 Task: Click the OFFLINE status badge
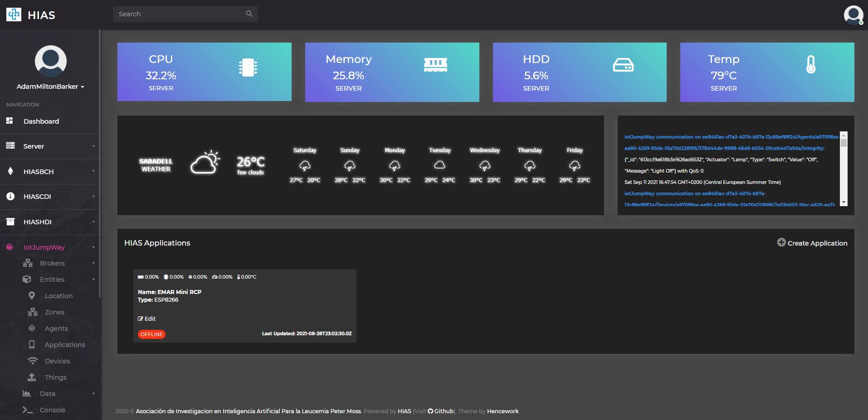(151, 334)
